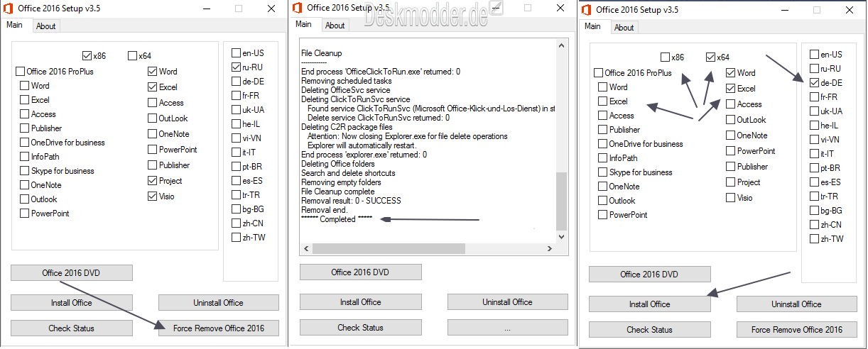The width and height of the screenshot is (868, 349).
Task: Check zh-TW language in right window
Action: [x=814, y=239]
